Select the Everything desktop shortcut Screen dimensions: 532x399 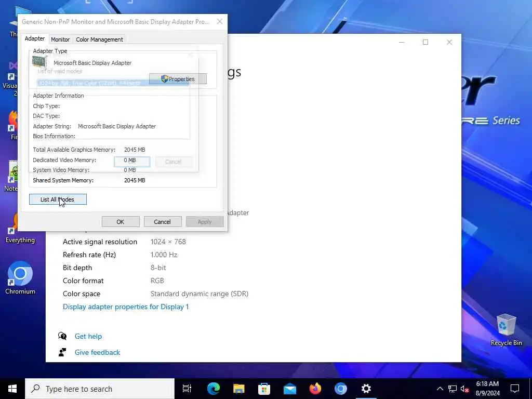tap(20, 228)
